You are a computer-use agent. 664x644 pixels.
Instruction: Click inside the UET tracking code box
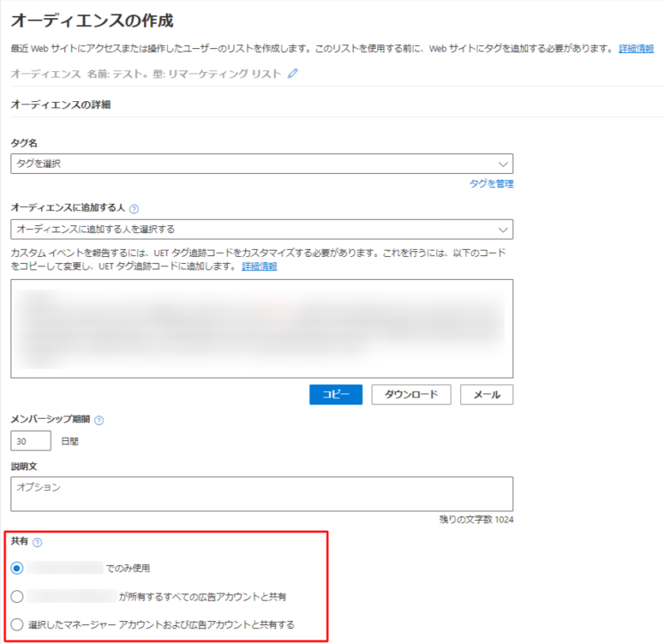pyautogui.click(x=262, y=328)
